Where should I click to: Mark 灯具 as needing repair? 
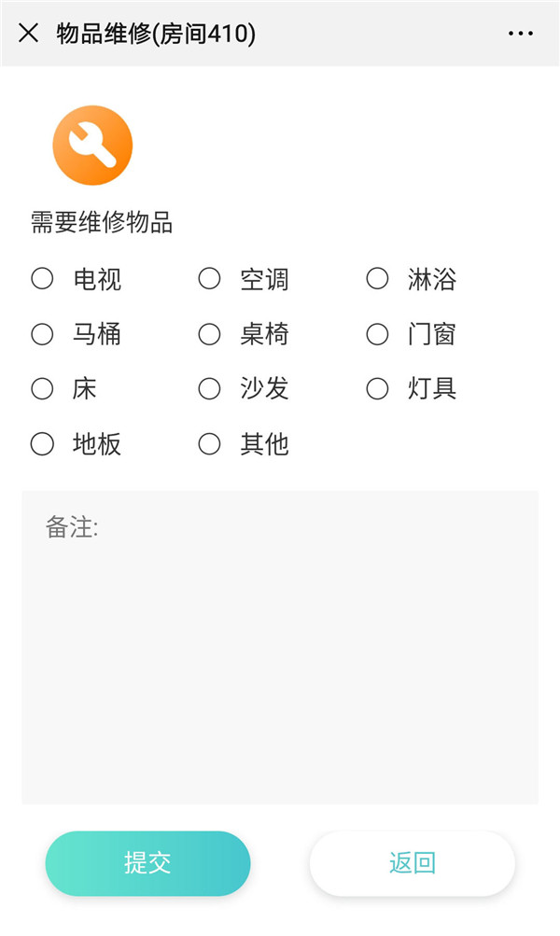pos(377,389)
